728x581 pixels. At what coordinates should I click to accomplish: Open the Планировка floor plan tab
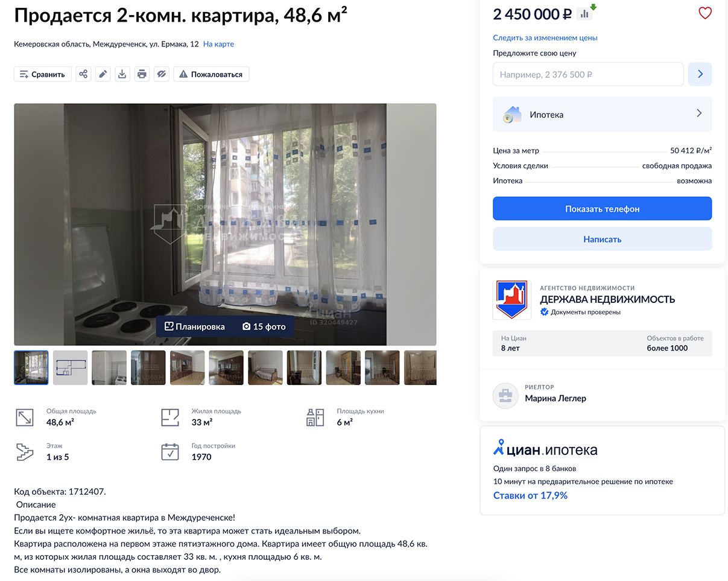(194, 326)
